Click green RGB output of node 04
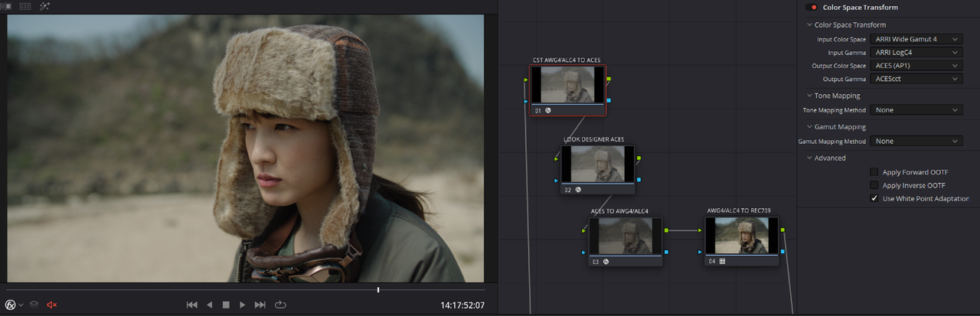Screen dimensions: 980x316 (x=782, y=230)
